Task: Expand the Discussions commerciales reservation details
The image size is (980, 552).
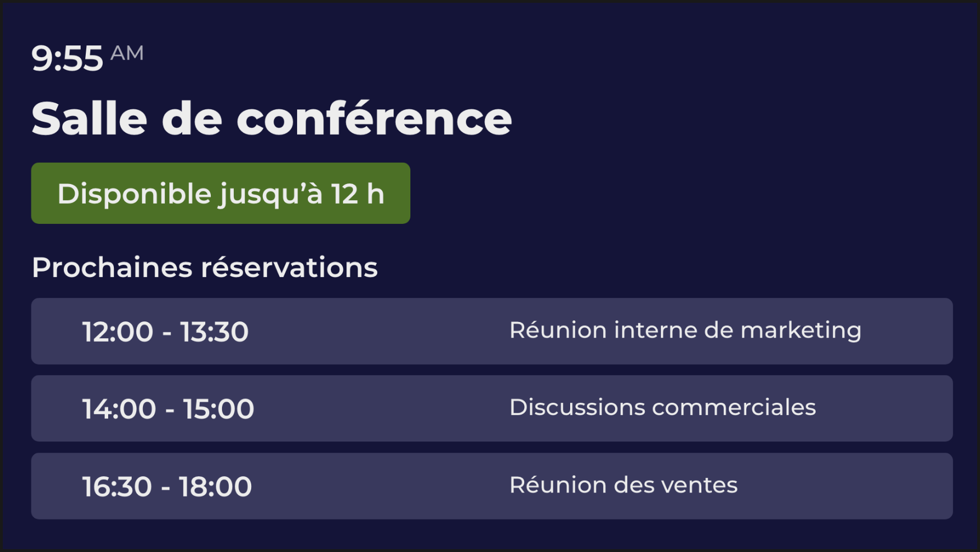Action: (489, 408)
